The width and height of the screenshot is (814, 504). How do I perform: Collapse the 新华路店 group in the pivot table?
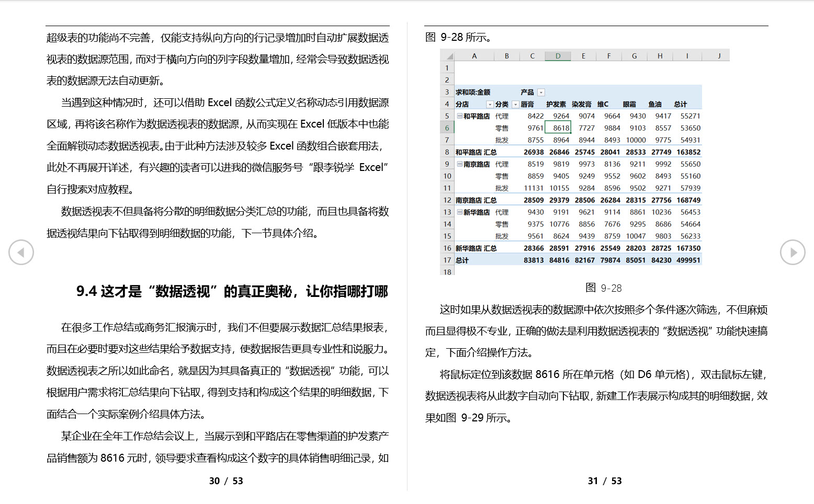459,212
